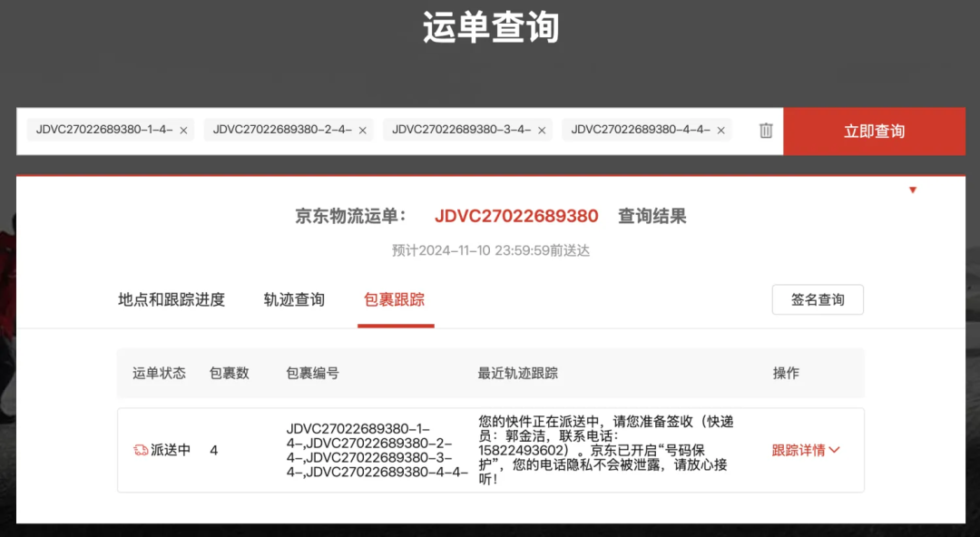Click inside the waybill number input area
Image resolution: width=980 pixels, height=537 pixels.
(x=400, y=132)
